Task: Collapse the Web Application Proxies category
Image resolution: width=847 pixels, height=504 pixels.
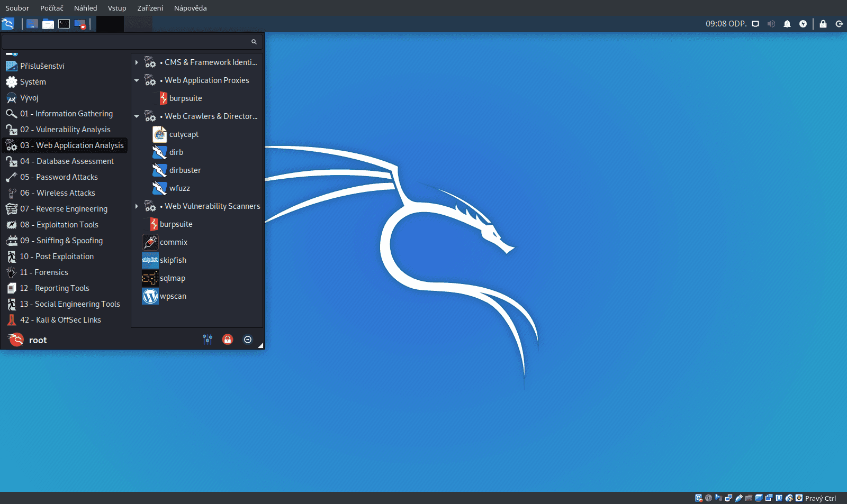Action: (137, 80)
